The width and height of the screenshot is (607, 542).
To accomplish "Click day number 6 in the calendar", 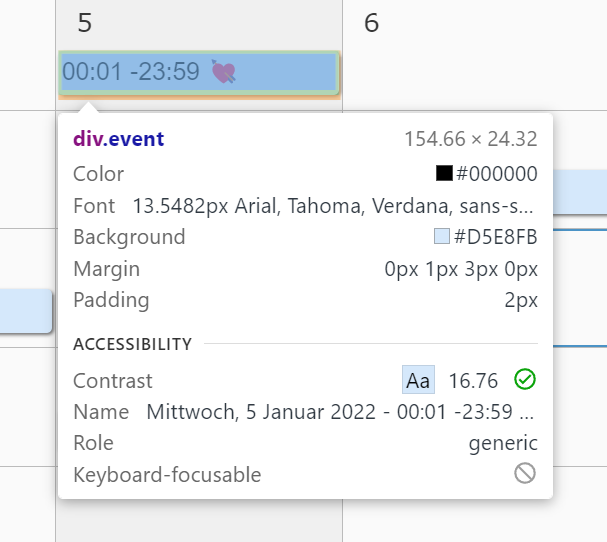I will click(371, 23).
